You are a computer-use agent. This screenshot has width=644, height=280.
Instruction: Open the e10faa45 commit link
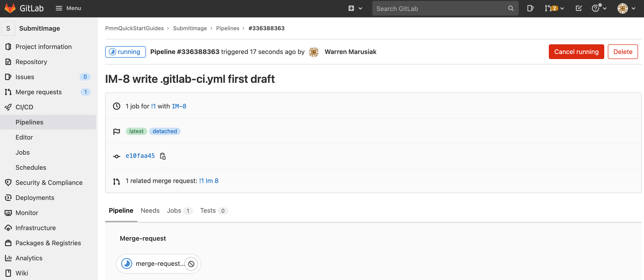point(140,156)
